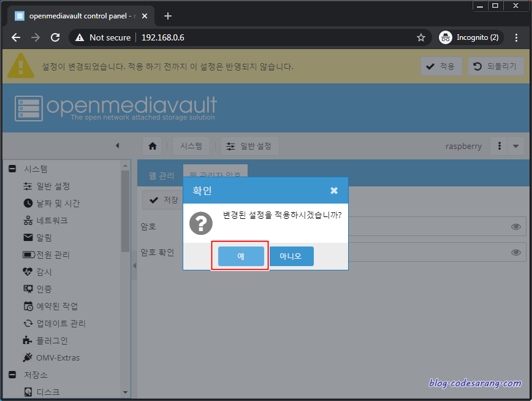This screenshot has height=401, width=532.
Task: Collapse the 시스템 tree section
Action: 12,169
